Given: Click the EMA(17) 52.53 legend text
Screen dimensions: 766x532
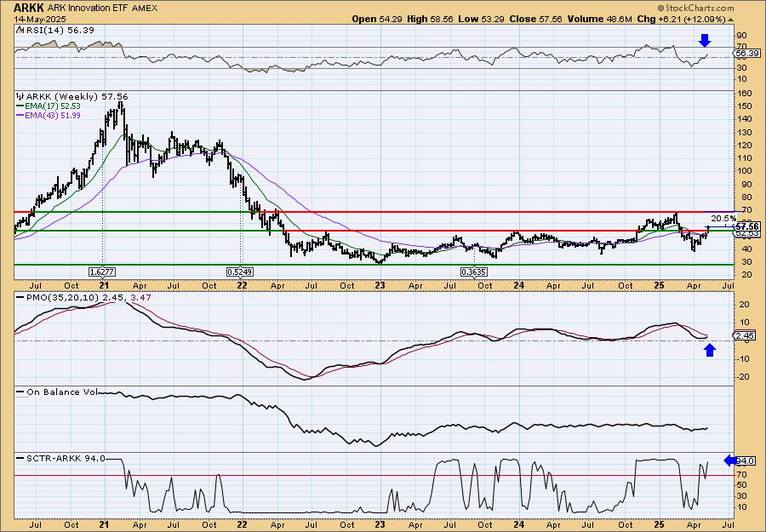Looking at the screenshot, I should [53, 106].
